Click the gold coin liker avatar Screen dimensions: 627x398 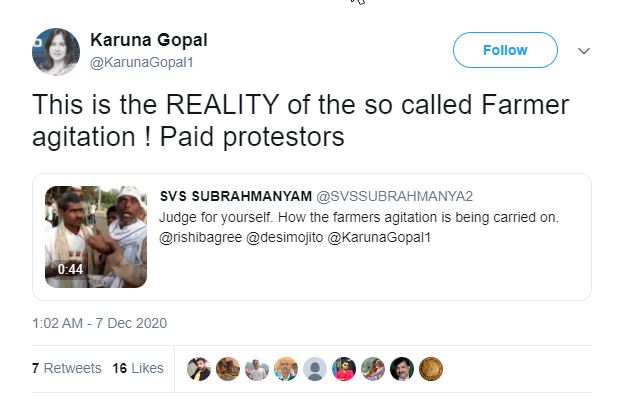coord(431,369)
